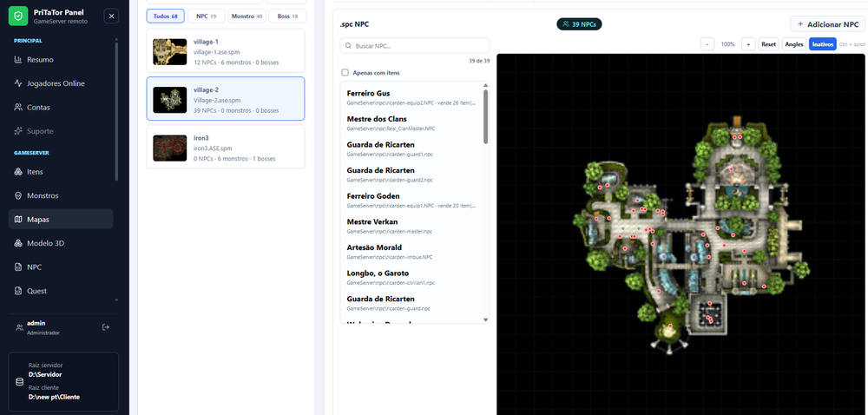868x415 pixels.
Task: Click the Quest file icon
Action: 18,291
